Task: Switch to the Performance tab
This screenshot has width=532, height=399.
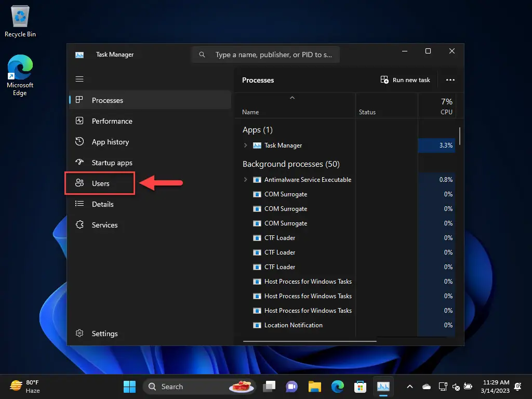Action: pos(150,121)
